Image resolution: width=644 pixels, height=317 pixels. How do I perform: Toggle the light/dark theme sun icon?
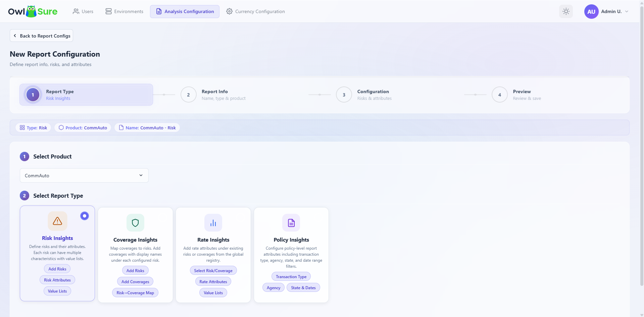[x=566, y=11]
